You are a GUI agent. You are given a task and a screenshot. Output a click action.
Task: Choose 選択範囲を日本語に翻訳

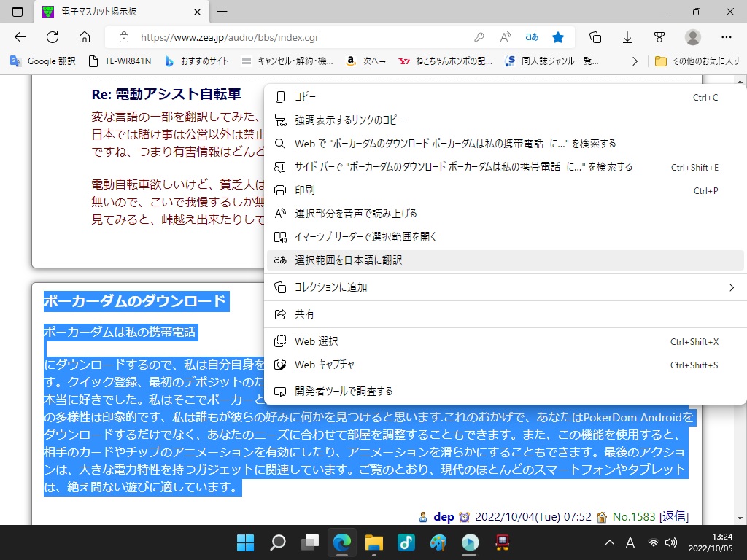(x=506, y=260)
